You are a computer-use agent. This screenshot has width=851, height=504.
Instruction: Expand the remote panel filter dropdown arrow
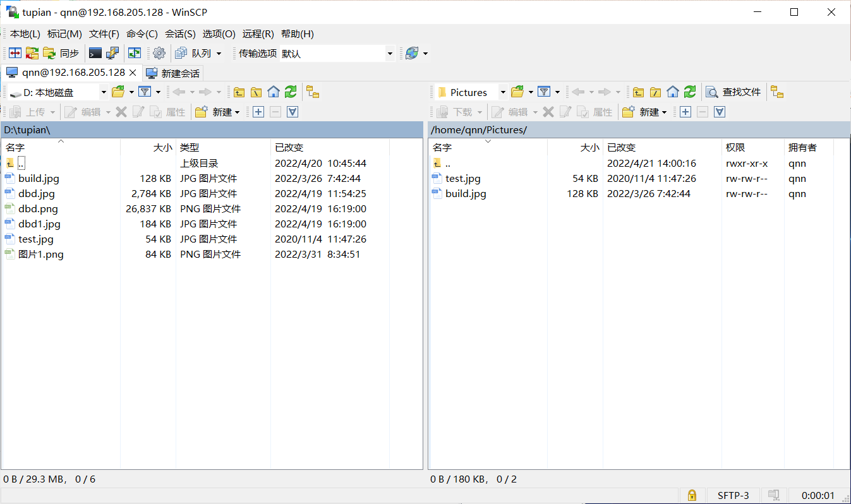coord(557,92)
